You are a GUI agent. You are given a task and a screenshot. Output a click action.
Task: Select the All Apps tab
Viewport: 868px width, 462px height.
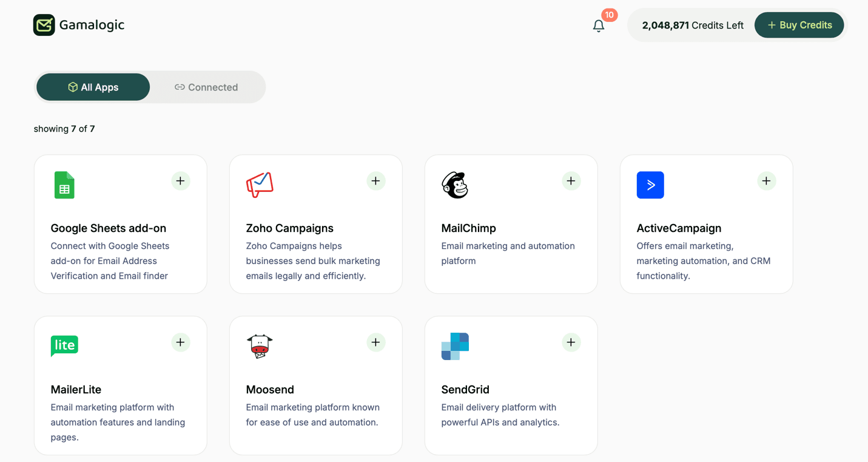click(93, 87)
